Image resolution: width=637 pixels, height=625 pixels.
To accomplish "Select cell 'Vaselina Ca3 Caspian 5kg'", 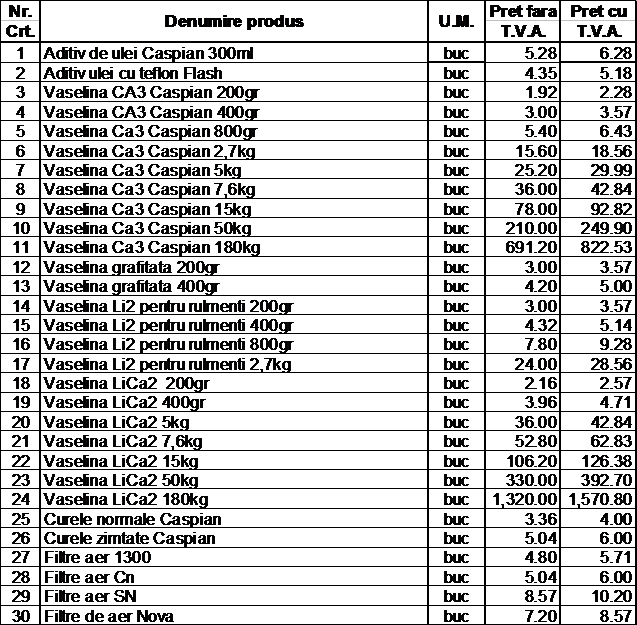I will click(234, 169).
